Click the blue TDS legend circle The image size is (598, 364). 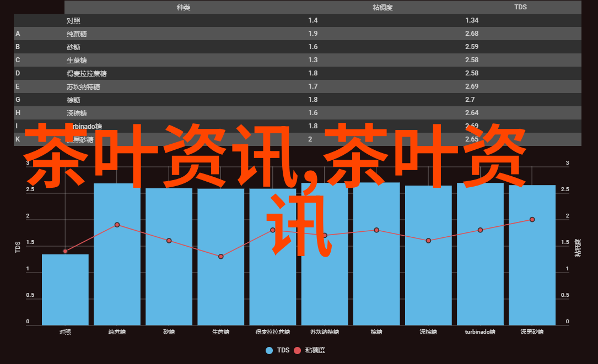pos(269,350)
